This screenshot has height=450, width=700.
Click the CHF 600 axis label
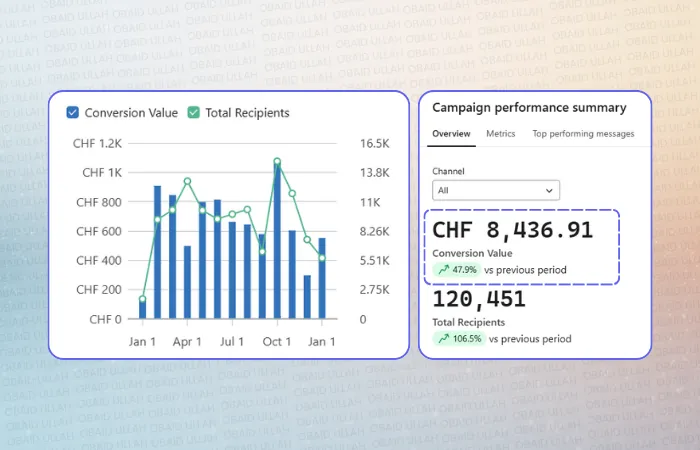coord(99,232)
